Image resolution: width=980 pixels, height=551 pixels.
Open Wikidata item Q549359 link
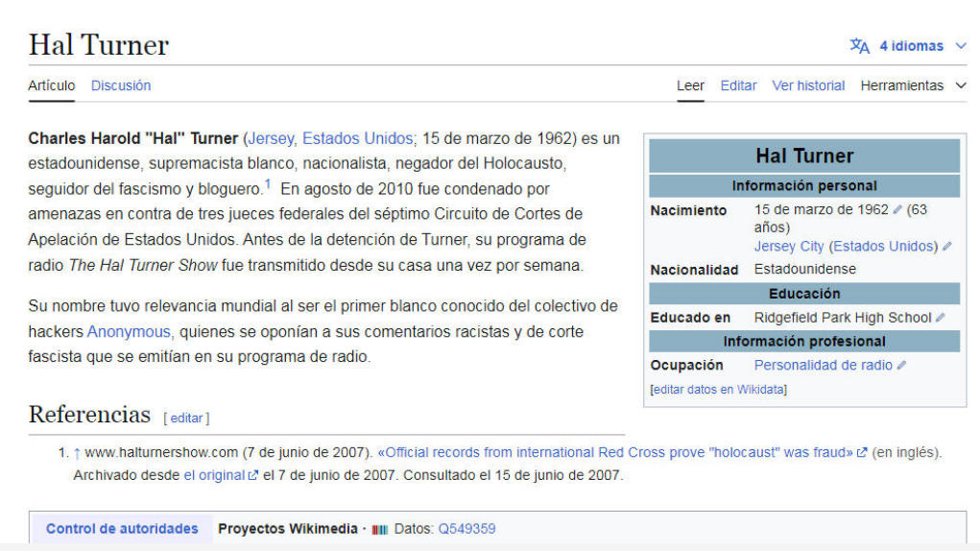click(x=466, y=529)
